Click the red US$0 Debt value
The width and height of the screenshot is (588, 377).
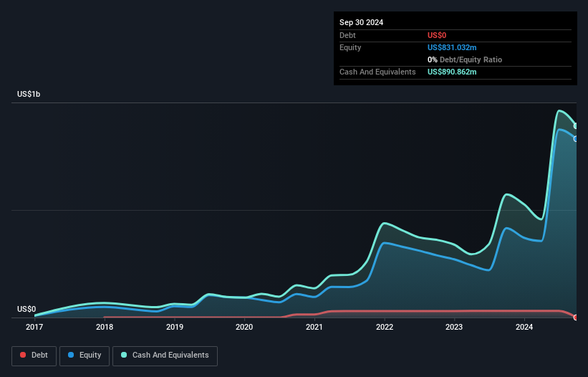(x=437, y=35)
